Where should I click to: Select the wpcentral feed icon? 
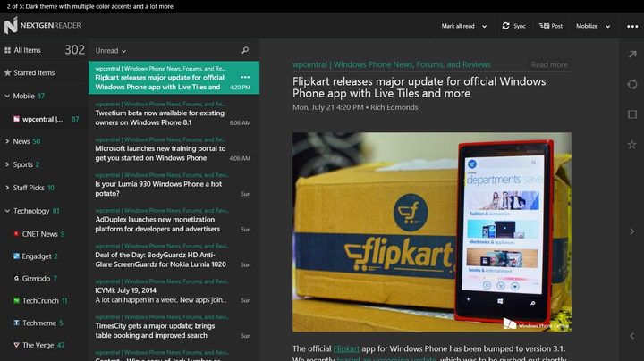[16, 119]
